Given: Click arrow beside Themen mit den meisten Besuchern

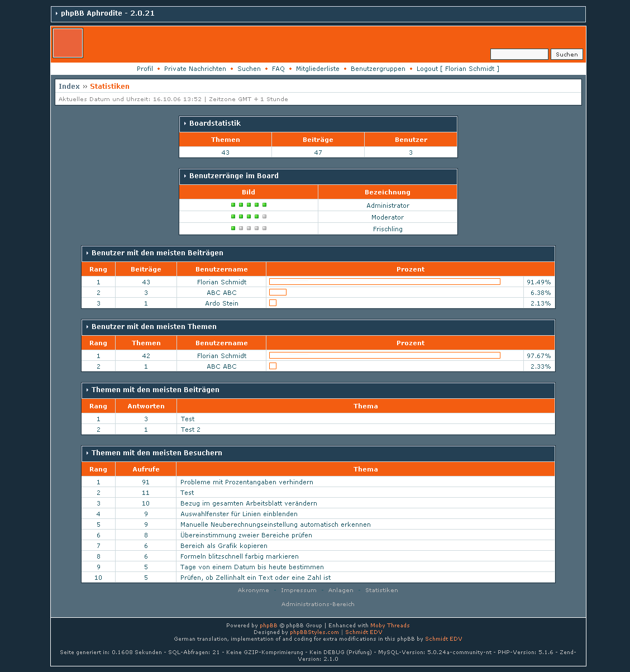Looking at the screenshot, I should [x=87, y=453].
